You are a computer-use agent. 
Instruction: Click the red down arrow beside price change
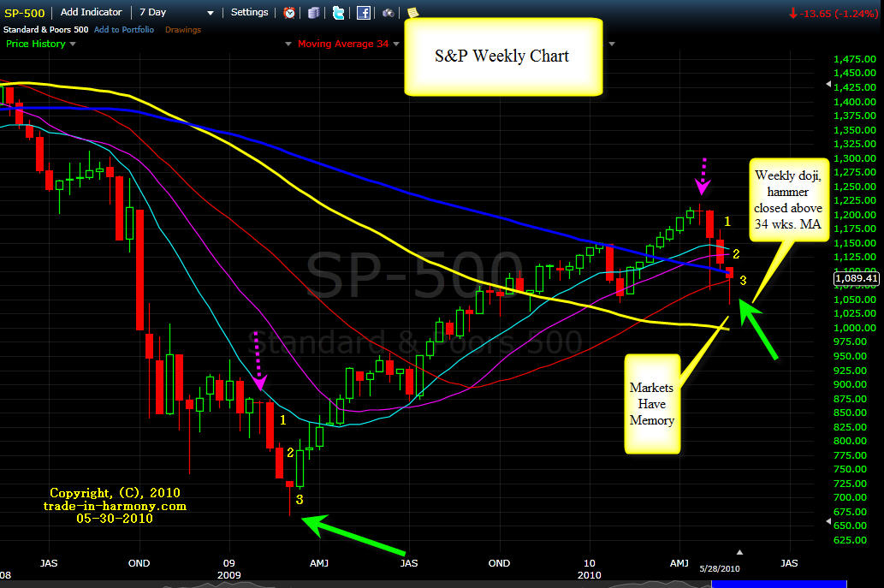793,13
